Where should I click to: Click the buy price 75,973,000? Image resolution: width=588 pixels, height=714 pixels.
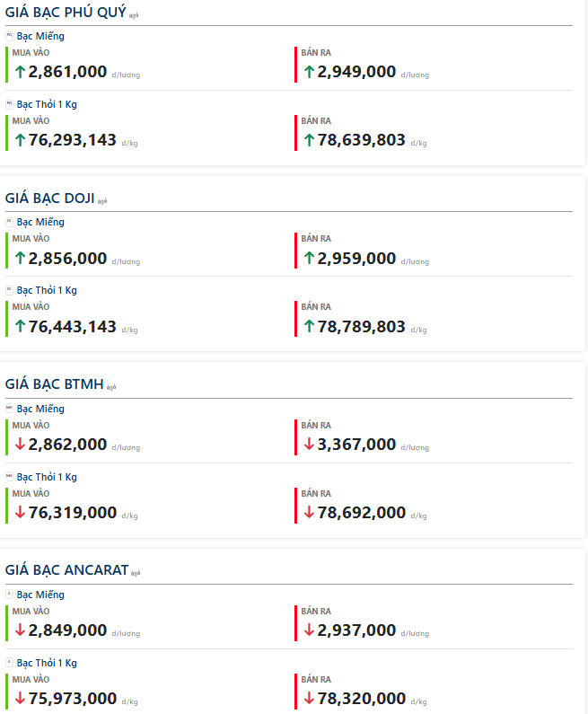coord(73,698)
